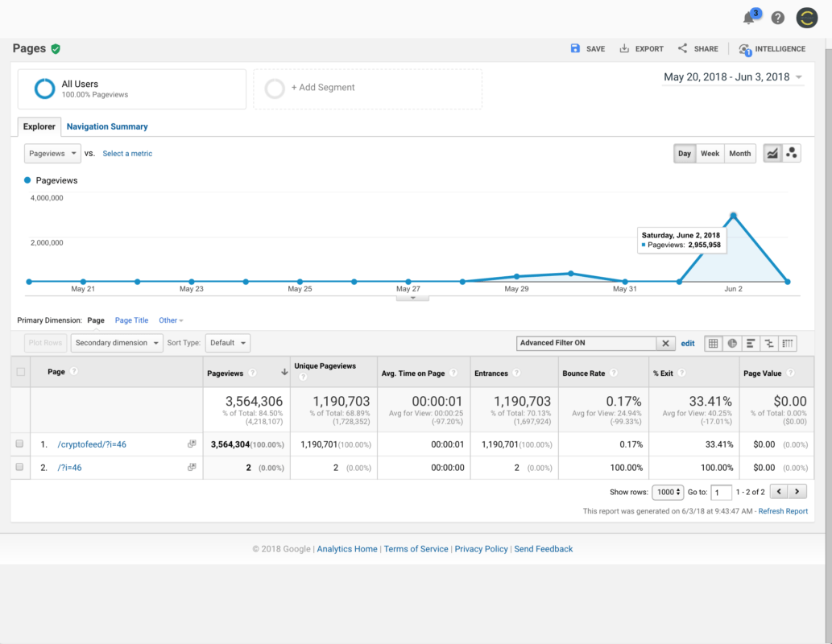This screenshot has height=644, width=832.
Task: Open the Secondary dimension dropdown
Action: pos(116,343)
